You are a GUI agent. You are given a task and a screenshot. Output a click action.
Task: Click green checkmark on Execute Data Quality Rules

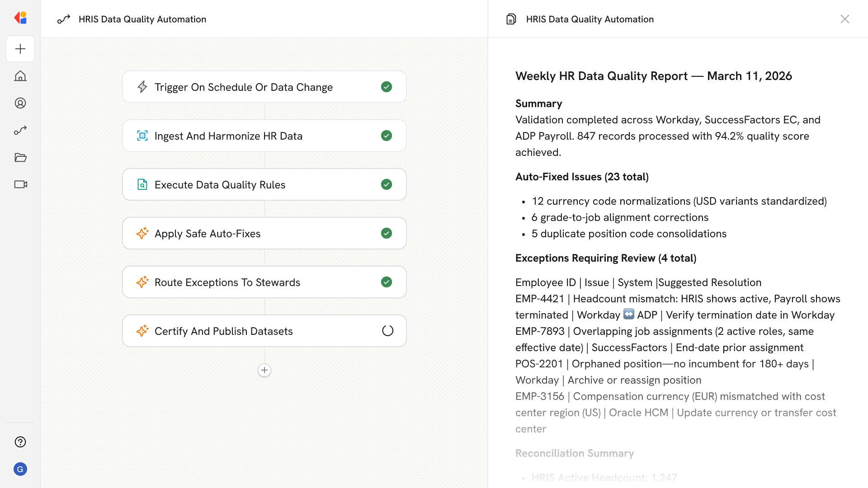pyautogui.click(x=386, y=184)
